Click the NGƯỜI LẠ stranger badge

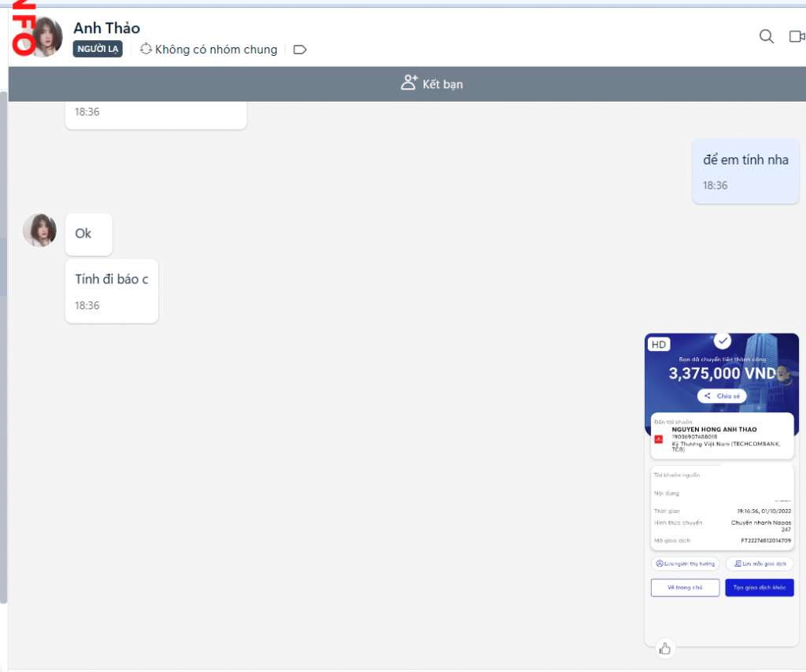(98, 50)
